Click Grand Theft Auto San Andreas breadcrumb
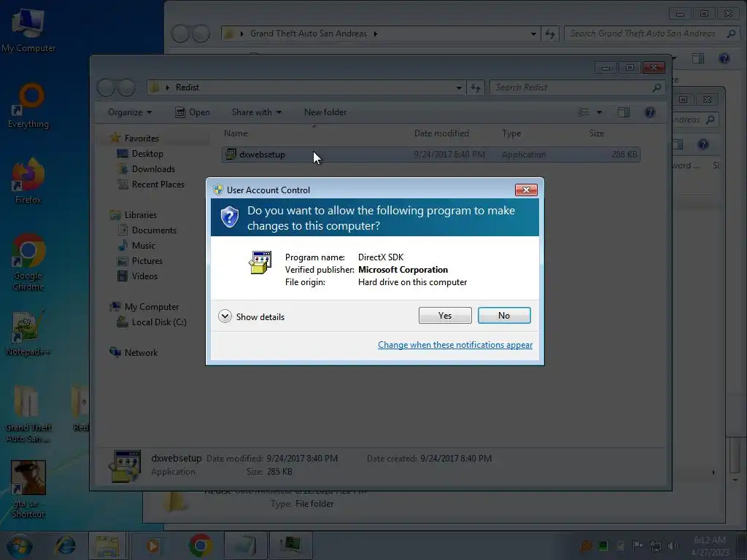 click(x=309, y=34)
